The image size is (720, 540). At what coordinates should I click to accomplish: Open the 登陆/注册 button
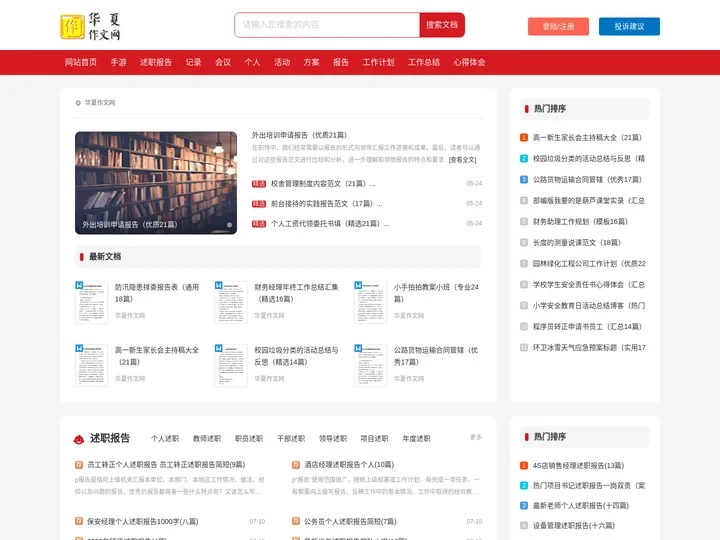(558, 27)
